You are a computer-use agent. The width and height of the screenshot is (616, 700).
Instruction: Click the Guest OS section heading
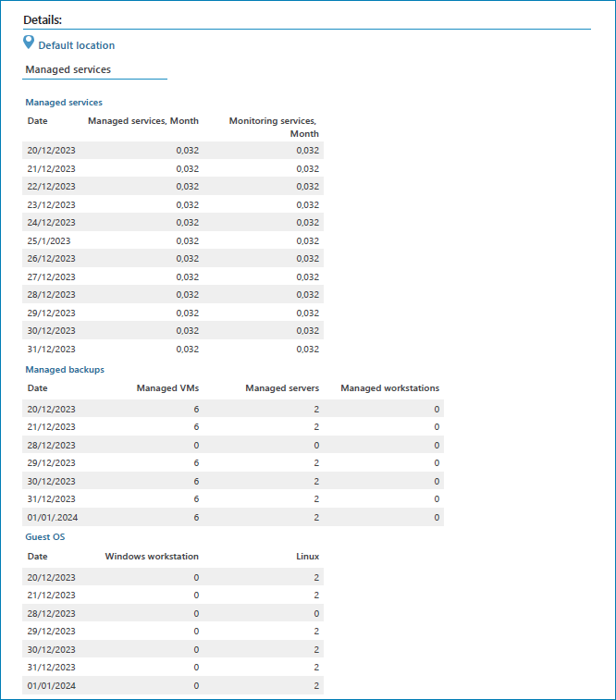45,537
